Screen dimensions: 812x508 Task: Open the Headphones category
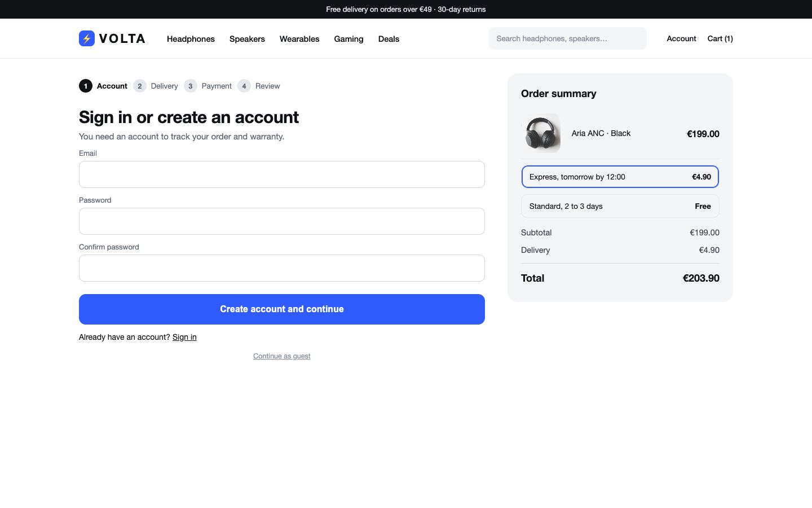(x=191, y=39)
